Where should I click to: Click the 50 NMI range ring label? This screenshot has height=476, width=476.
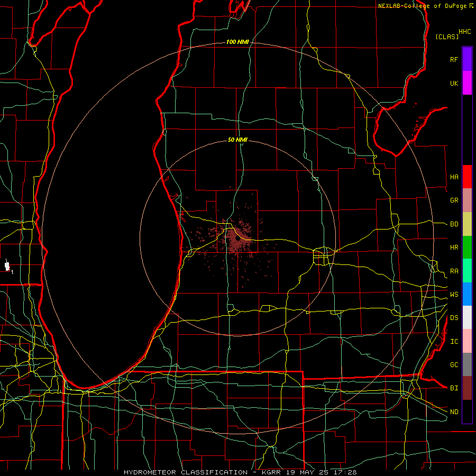[237, 140]
